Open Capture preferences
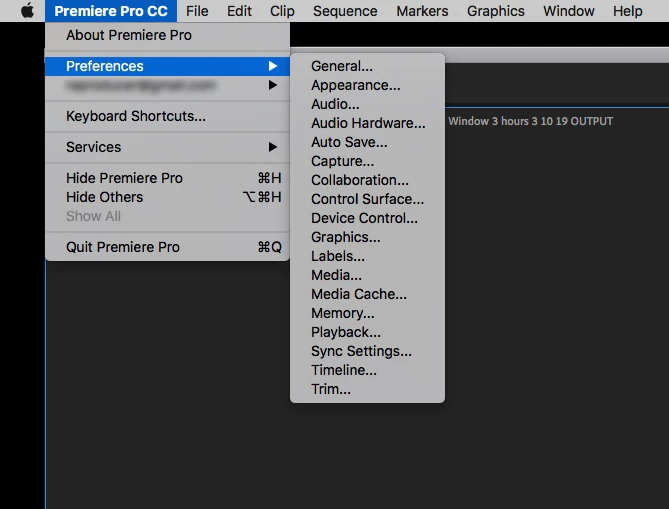 tap(367, 161)
